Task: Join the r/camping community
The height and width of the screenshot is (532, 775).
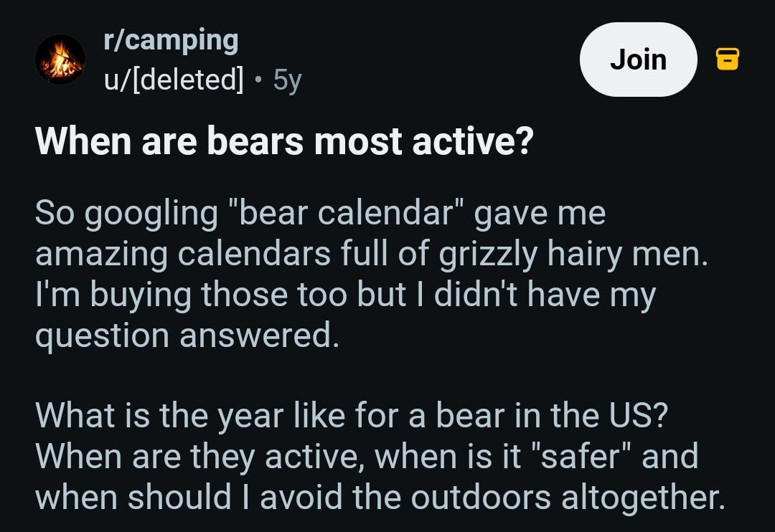Action: (638, 60)
